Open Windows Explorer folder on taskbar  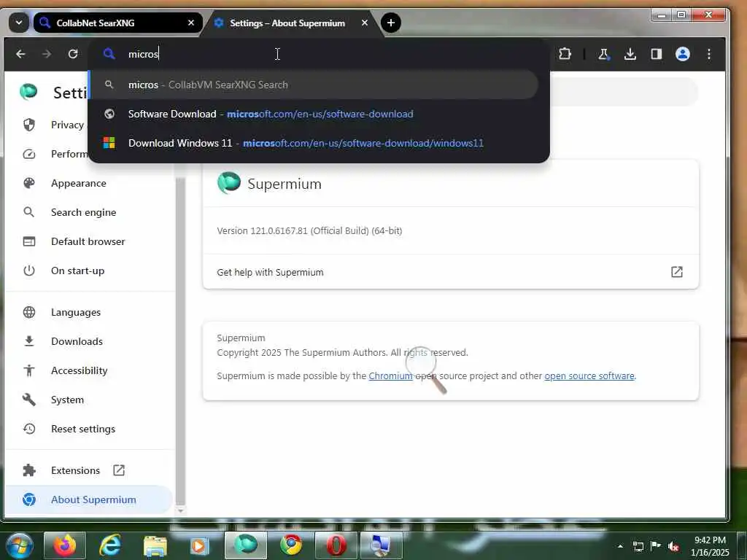(155, 545)
